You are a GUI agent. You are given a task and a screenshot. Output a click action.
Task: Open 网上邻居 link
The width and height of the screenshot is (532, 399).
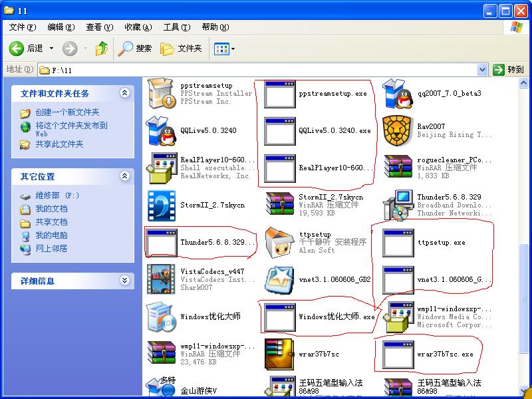point(52,248)
